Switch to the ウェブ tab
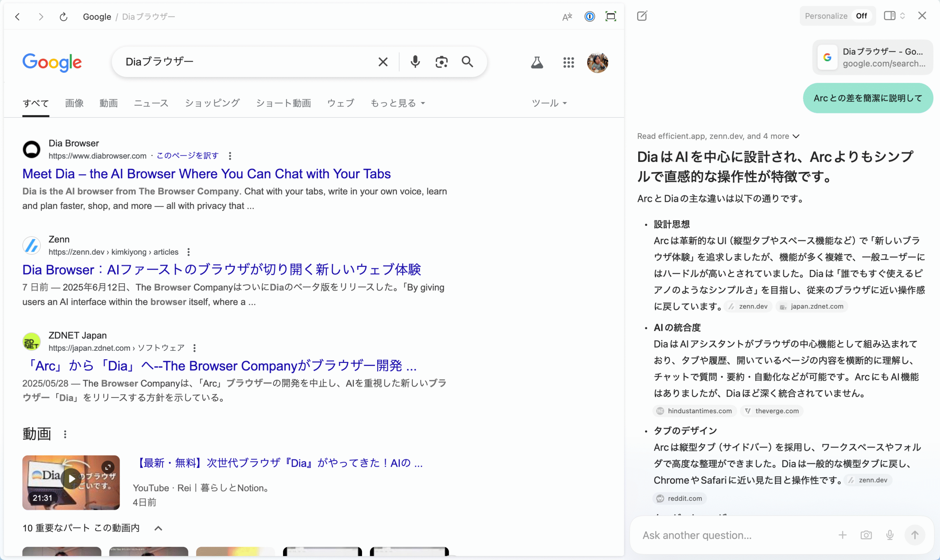This screenshot has height=560, width=940. (x=340, y=103)
